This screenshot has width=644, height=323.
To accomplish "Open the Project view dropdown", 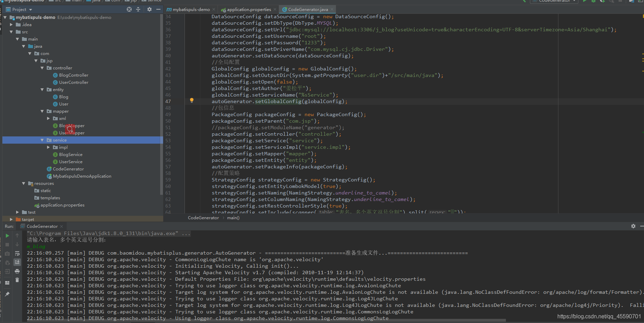I will point(31,10).
